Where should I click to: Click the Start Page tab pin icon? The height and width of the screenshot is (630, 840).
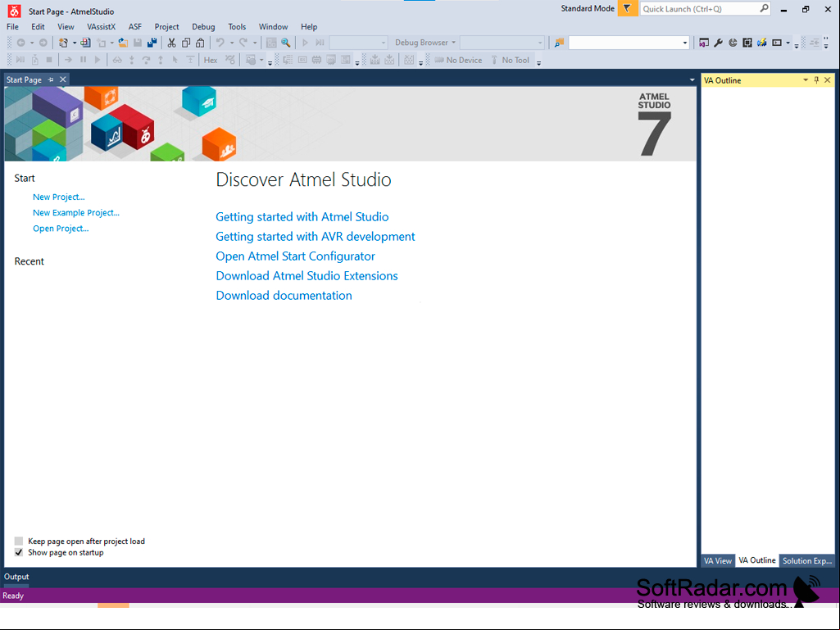click(51, 79)
